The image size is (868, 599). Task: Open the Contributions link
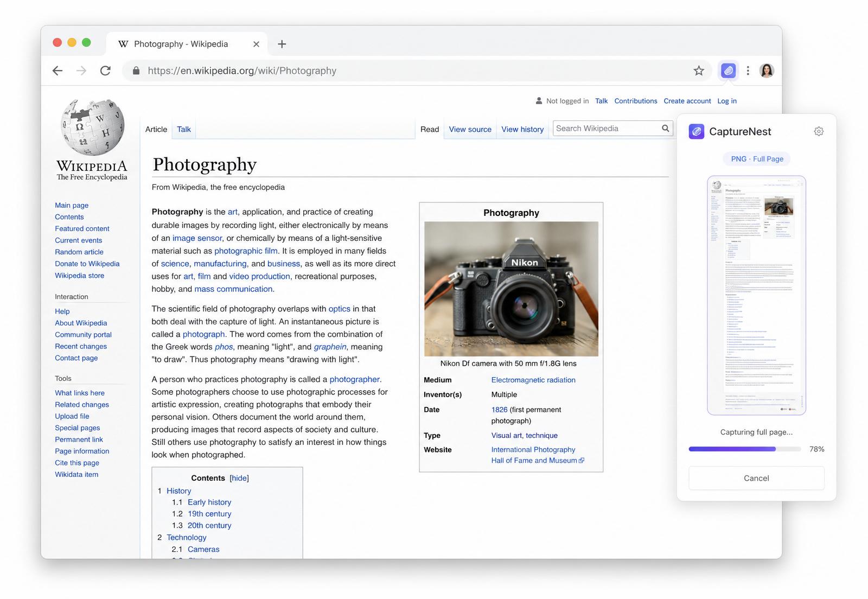[x=636, y=101]
